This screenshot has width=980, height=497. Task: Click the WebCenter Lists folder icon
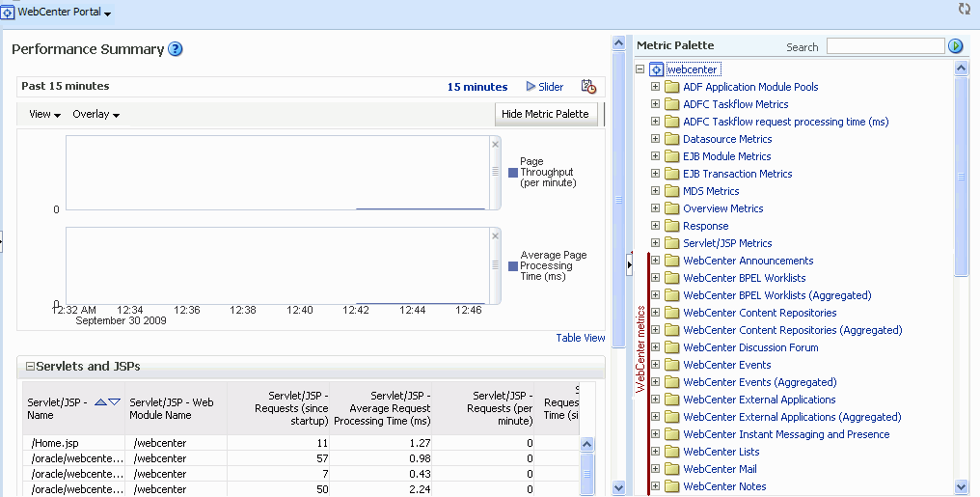[x=672, y=452]
